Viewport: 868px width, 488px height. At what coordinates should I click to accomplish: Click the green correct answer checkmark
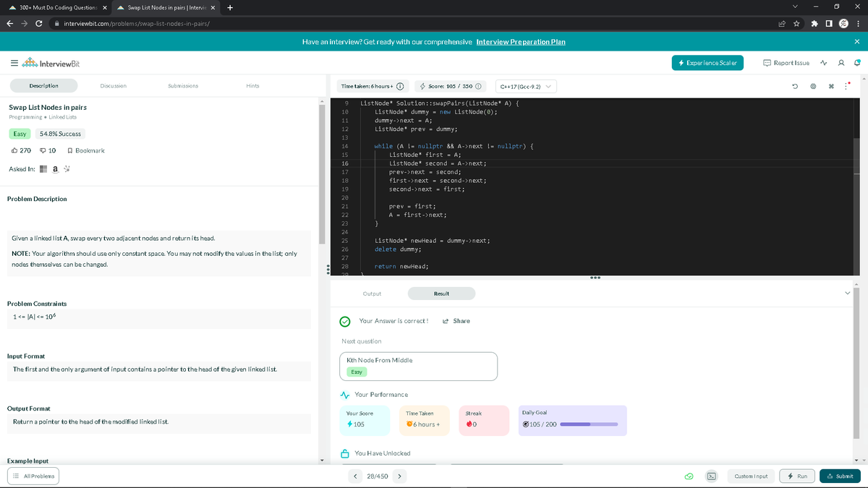(x=346, y=322)
